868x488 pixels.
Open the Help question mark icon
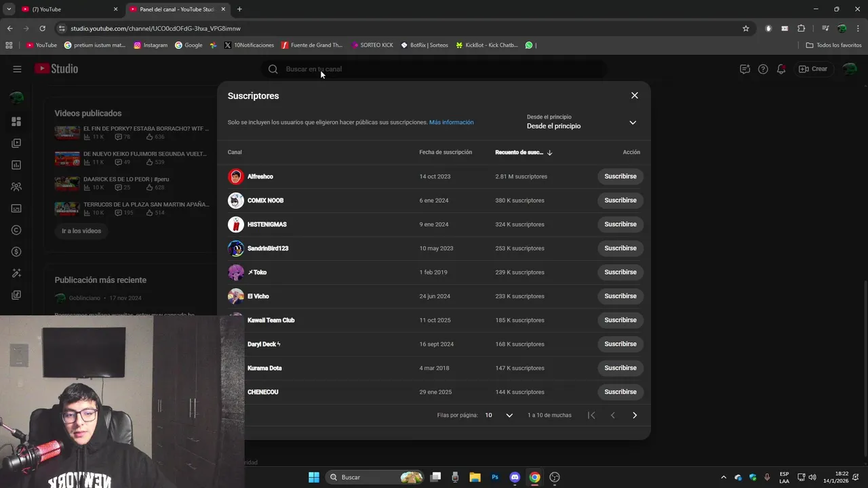tap(763, 69)
